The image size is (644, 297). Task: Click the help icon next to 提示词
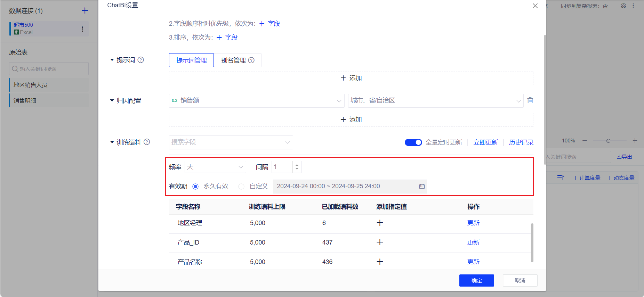[141, 60]
